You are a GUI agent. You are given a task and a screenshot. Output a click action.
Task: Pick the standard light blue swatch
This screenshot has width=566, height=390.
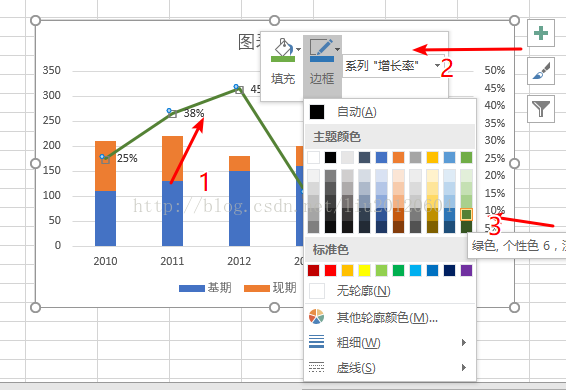[x=415, y=270]
